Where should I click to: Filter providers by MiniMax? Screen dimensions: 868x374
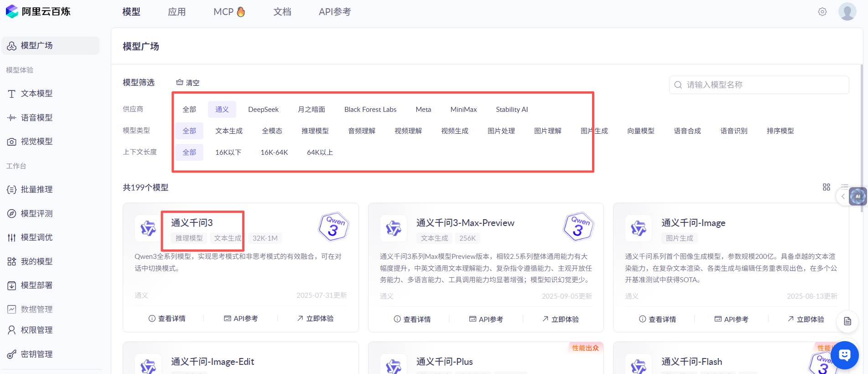[463, 110]
